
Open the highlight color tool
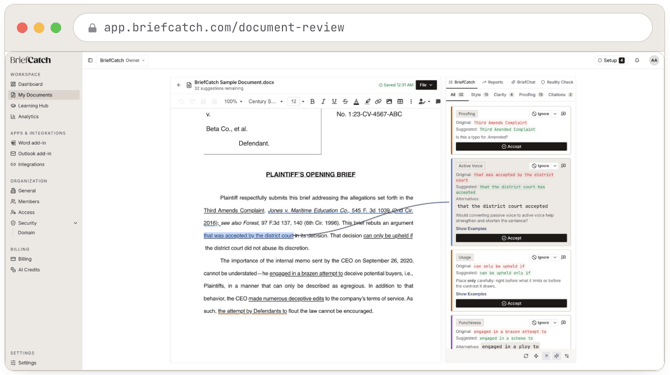coord(367,102)
